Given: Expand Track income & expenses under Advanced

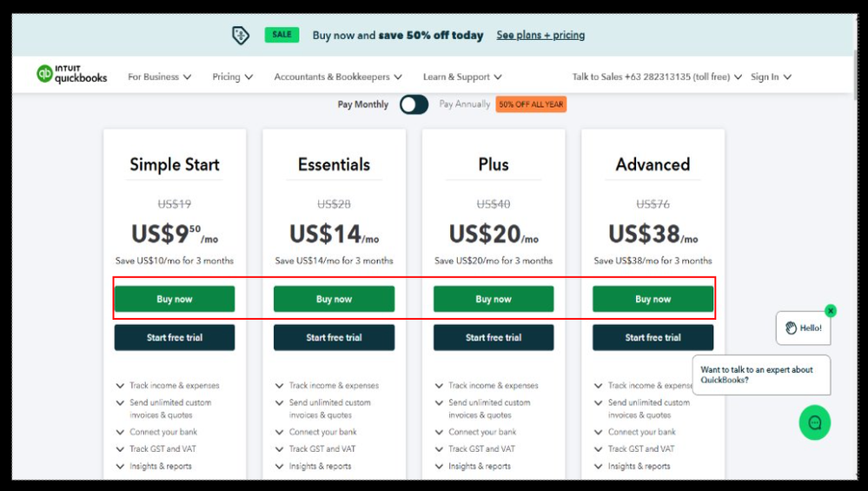Looking at the screenshot, I should click(643, 385).
